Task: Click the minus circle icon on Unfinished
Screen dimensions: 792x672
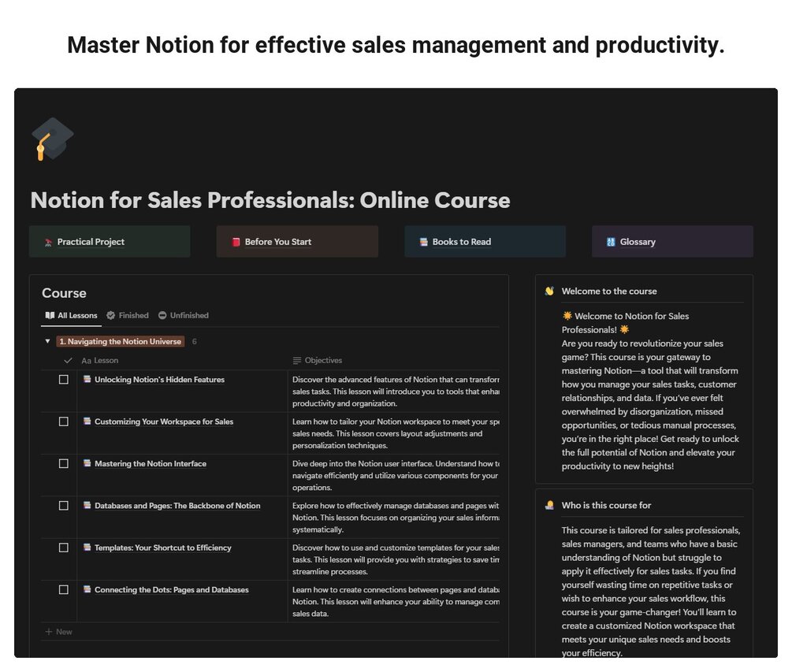Action: pyautogui.click(x=162, y=316)
